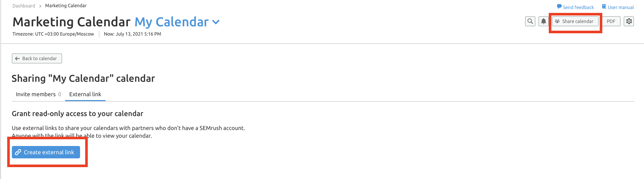Image resolution: width=644 pixels, height=179 pixels.
Task: Go back with the Back to calendar button
Action: (37, 59)
